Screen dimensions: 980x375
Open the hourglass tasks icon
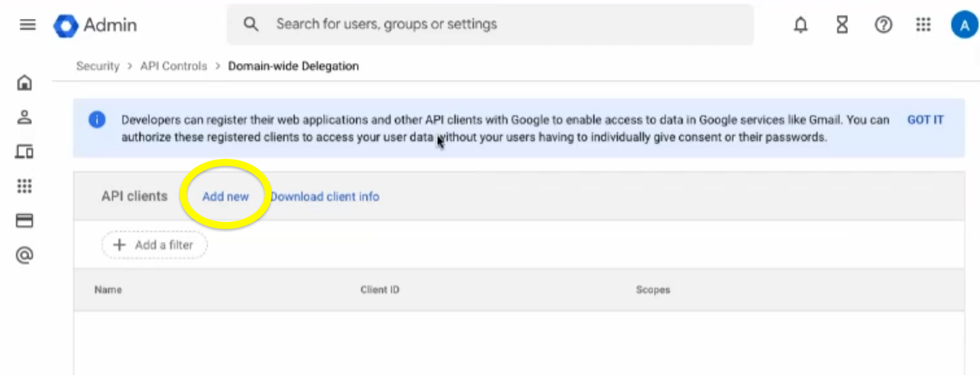tap(842, 25)
